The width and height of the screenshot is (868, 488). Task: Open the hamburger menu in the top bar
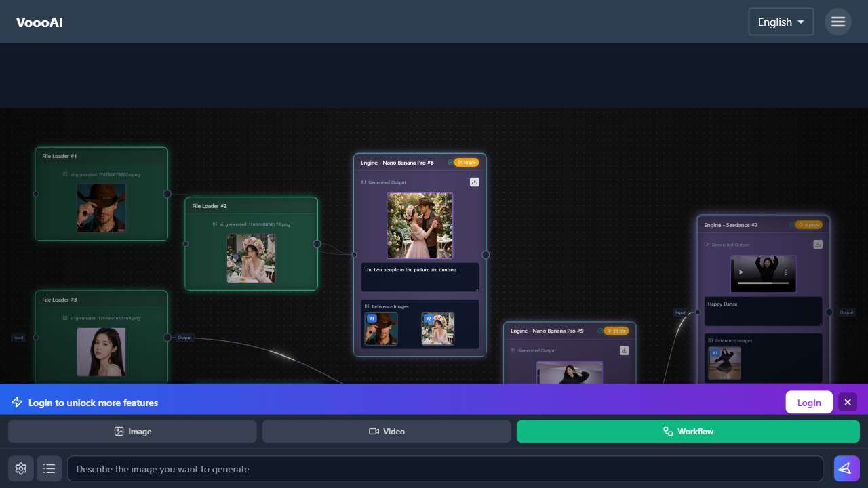coord(838,22)
